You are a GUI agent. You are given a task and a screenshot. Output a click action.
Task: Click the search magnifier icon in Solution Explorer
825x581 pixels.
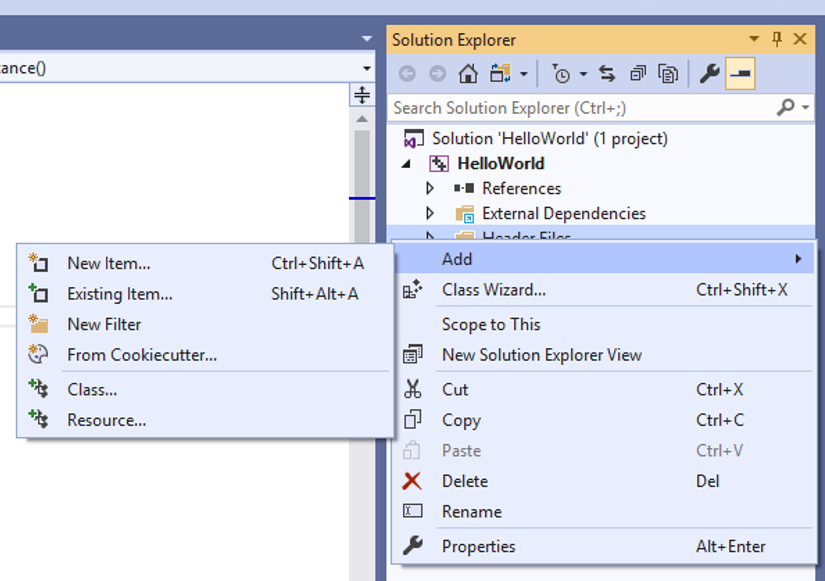point(787,107)
